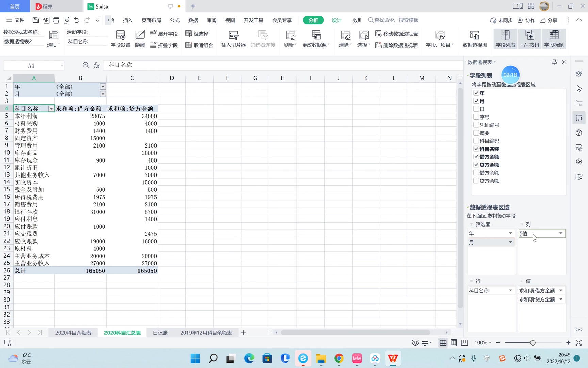Click 组选择 group selection
The width and height of the screenshot is (588, 368).
pos(197,34)
